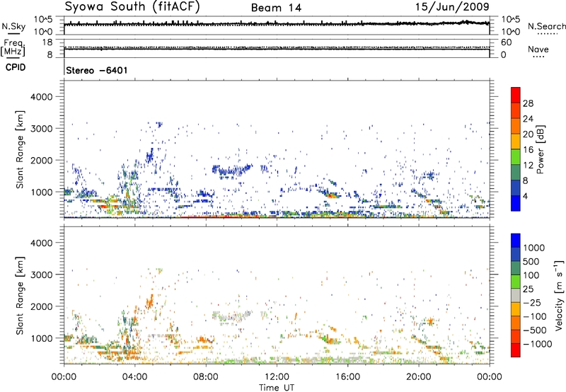Select the "20:00" time tick label

(418, 377)
